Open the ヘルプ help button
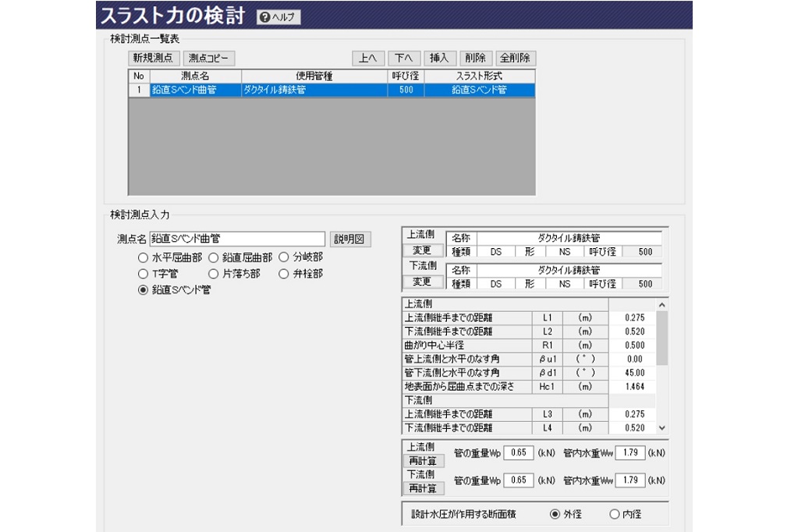This screenshot has height=532, width=798. tap(278, 17)
